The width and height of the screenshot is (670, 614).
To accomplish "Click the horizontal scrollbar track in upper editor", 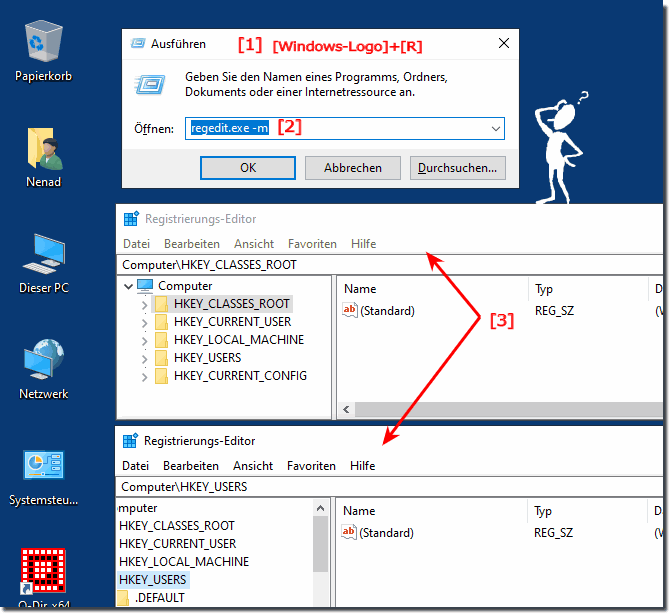I will coord(508,409).
